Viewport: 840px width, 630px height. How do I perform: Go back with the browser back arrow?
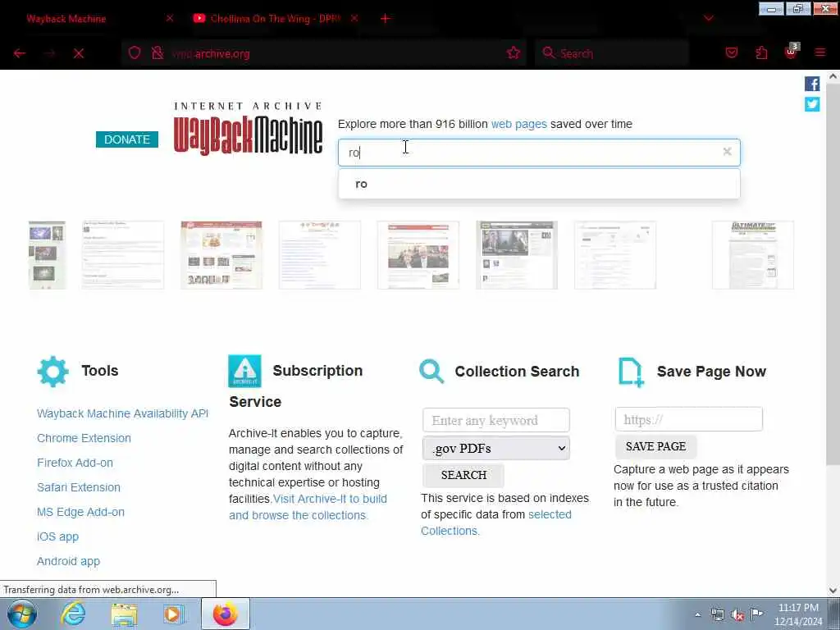[x=20, y=53]
